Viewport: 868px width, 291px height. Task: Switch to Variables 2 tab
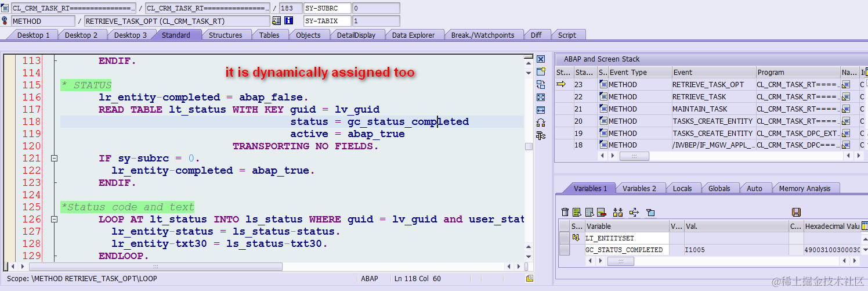(x=639, y=188)
